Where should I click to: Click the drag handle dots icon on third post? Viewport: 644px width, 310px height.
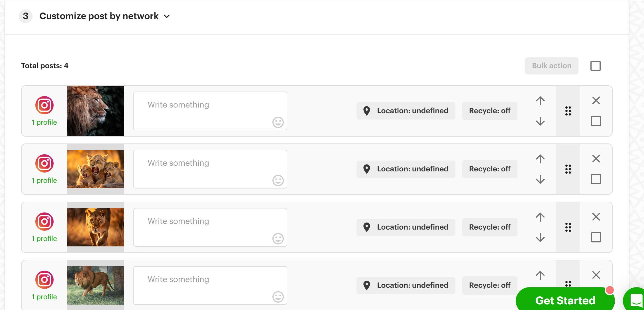tap(568, 227)
